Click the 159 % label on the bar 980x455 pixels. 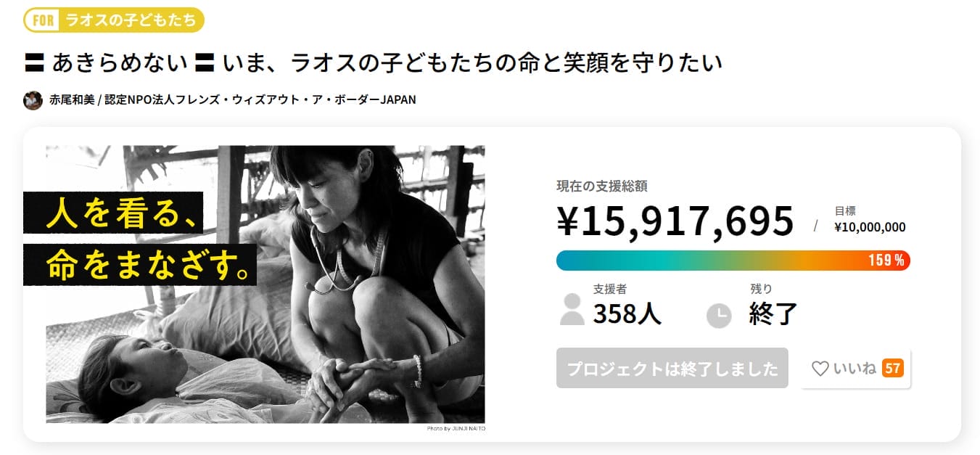coord(886,261)
